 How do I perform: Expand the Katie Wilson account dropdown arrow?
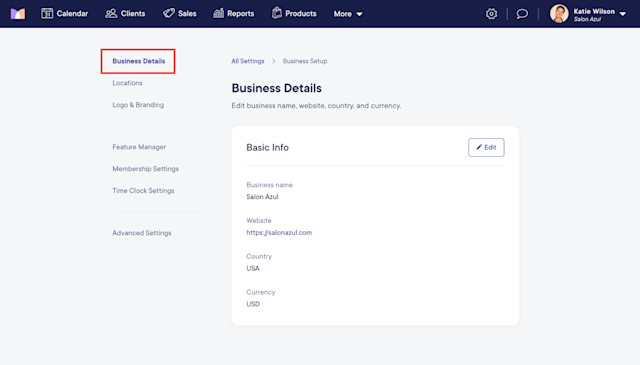623,14
